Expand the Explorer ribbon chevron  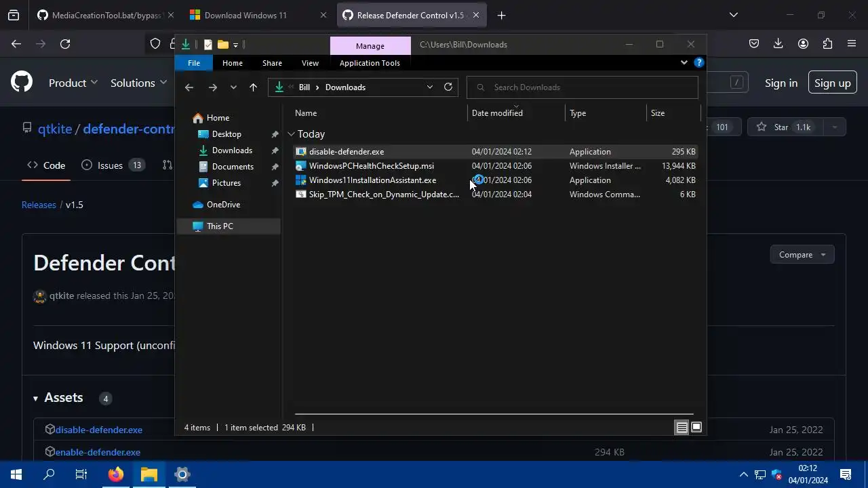coord(684,62)
